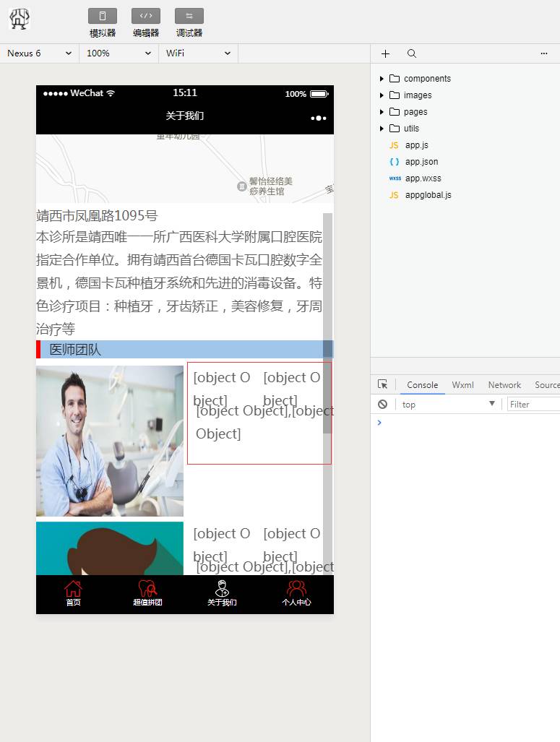This screenshot has width=560, height=742.
Task: Open the app.js file
Action: click(417, 145)
